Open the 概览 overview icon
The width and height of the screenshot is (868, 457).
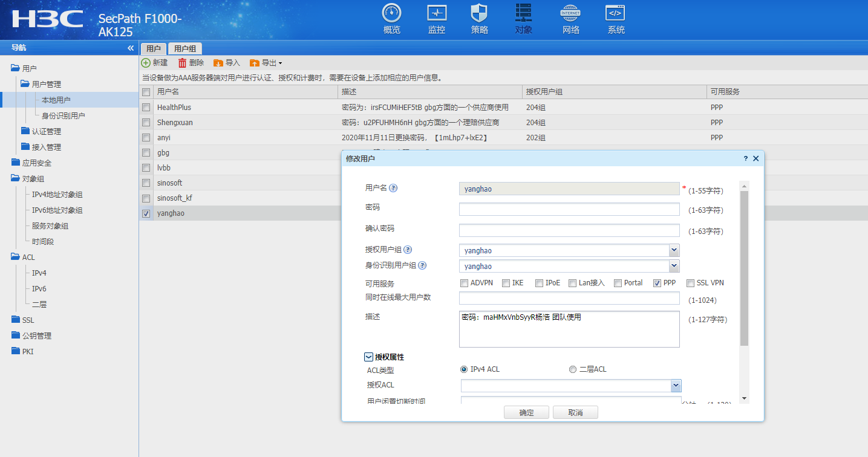391,13
